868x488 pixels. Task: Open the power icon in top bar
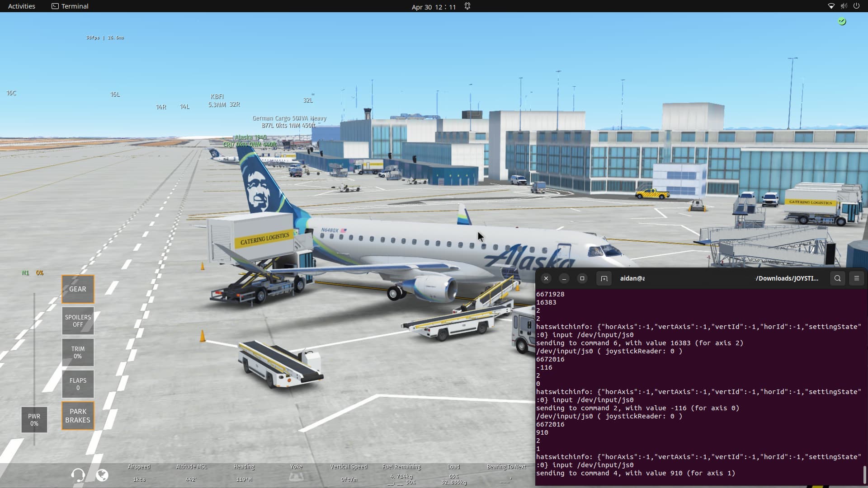point(856,6)
